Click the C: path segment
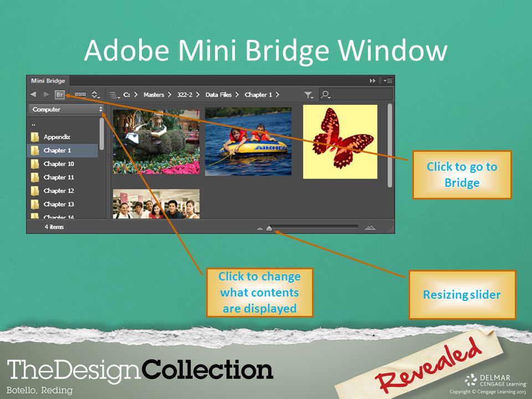Screen dimensions: 532x399 click(126, 95)
